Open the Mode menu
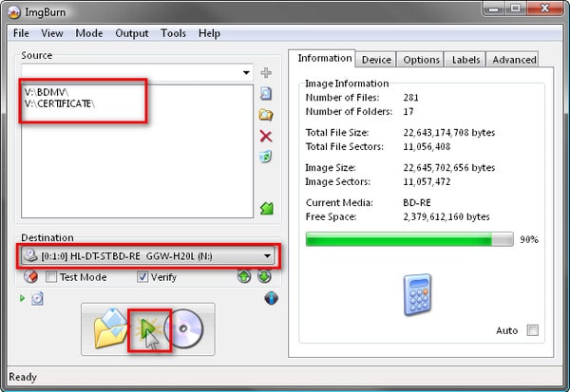 [x=89, y=33]
